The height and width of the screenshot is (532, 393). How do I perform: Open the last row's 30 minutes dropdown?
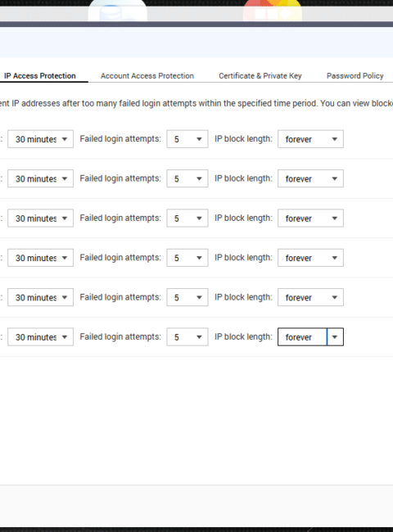[40, 337]
